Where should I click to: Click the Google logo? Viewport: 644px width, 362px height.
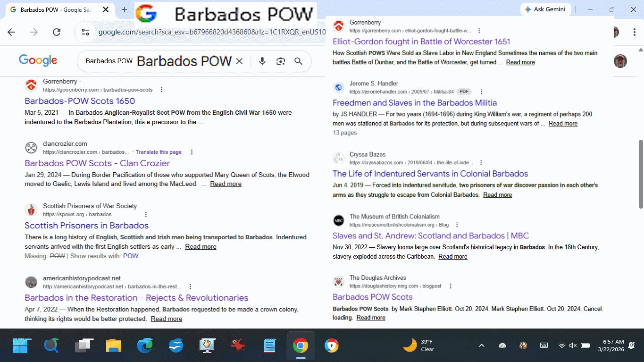point(38,60)
